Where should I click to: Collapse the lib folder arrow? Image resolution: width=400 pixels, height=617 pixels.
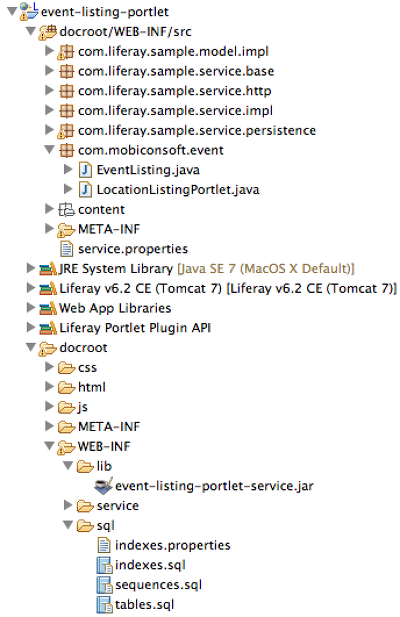click(68, 466)
